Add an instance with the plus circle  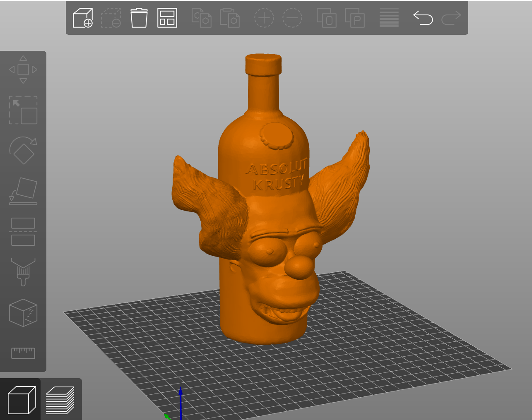coord(264,18)
